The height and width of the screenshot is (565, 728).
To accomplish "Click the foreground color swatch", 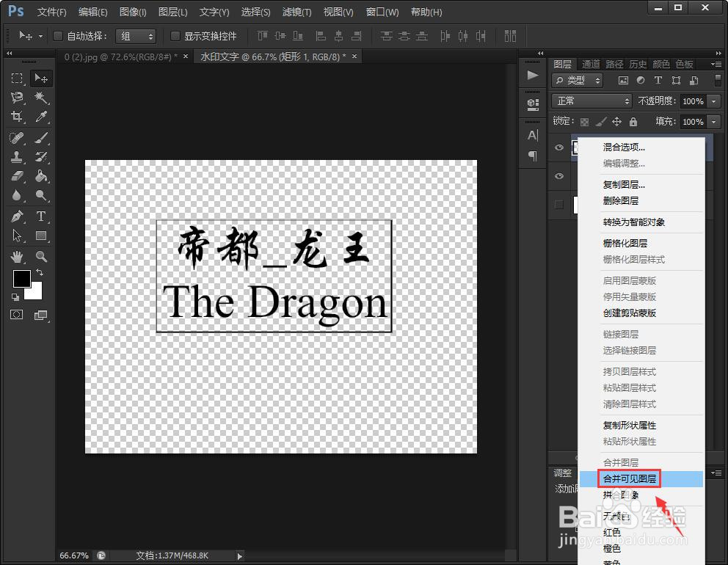I will (x=21, y=280).
